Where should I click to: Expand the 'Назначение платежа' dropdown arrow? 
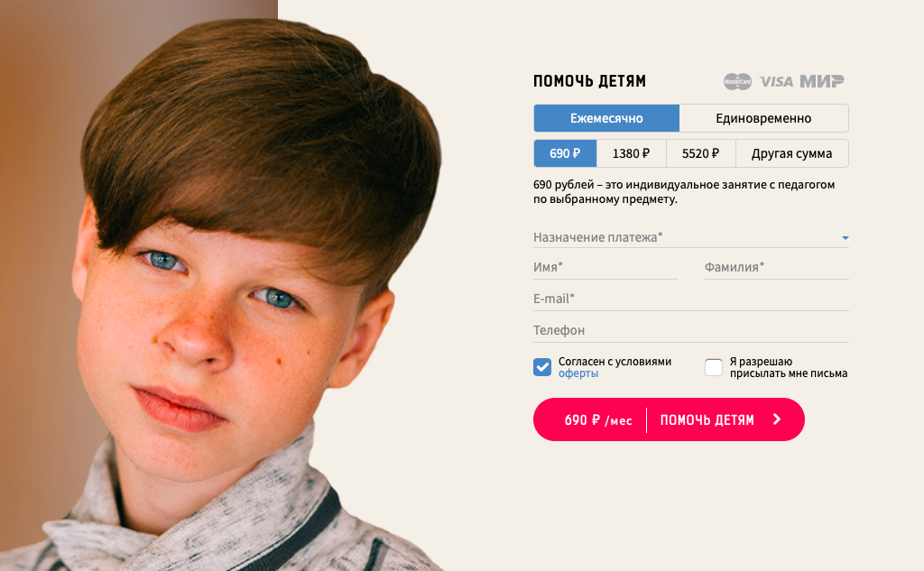[x=845, y=238]
